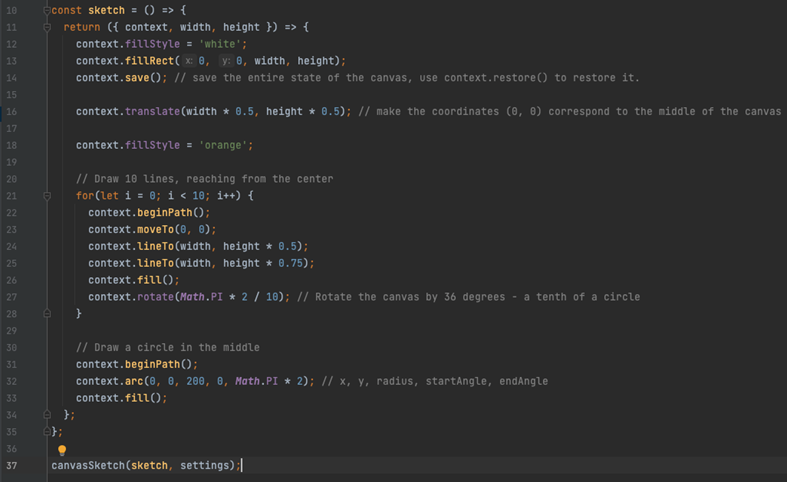
Task: Collapse the for loop fold on line 21
Action: (x=47, y=196)
